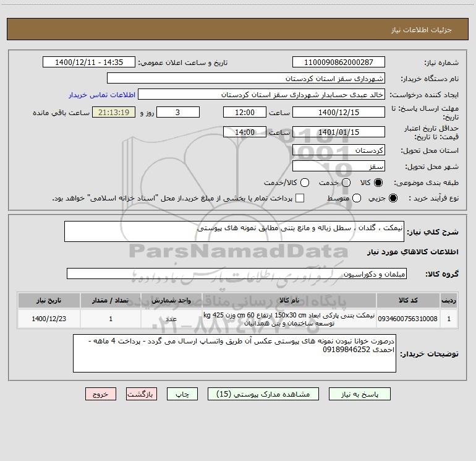Click the unit cell عدد

[x=171, y=319]
